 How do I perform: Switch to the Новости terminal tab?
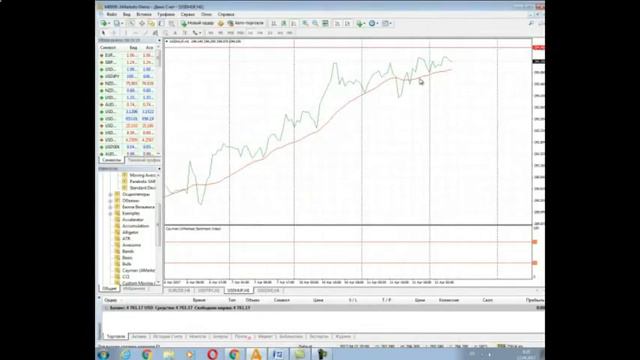[198, 337]
